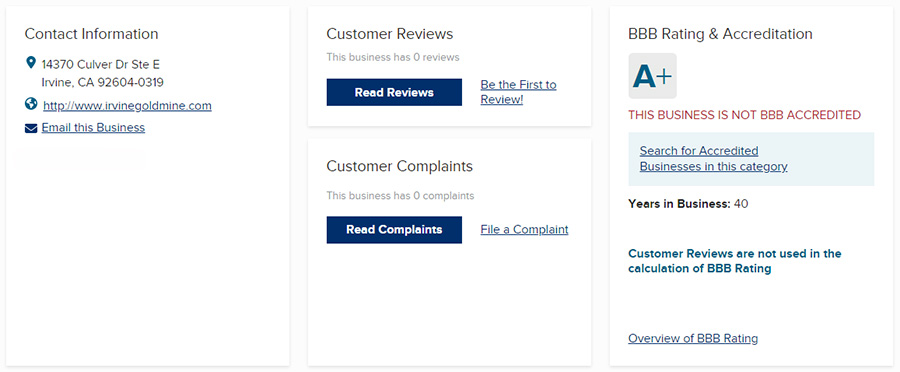Click the A+ rating badge
The width and height of the screenshot is (900, 372).
(653, 76)
